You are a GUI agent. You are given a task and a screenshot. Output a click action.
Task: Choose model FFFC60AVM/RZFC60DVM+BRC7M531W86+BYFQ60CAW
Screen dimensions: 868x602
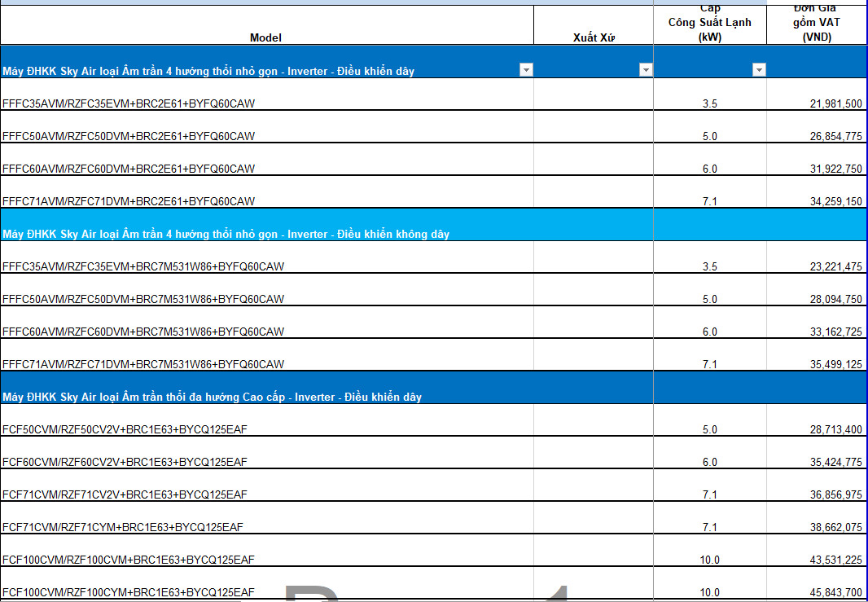click(143, 332)
